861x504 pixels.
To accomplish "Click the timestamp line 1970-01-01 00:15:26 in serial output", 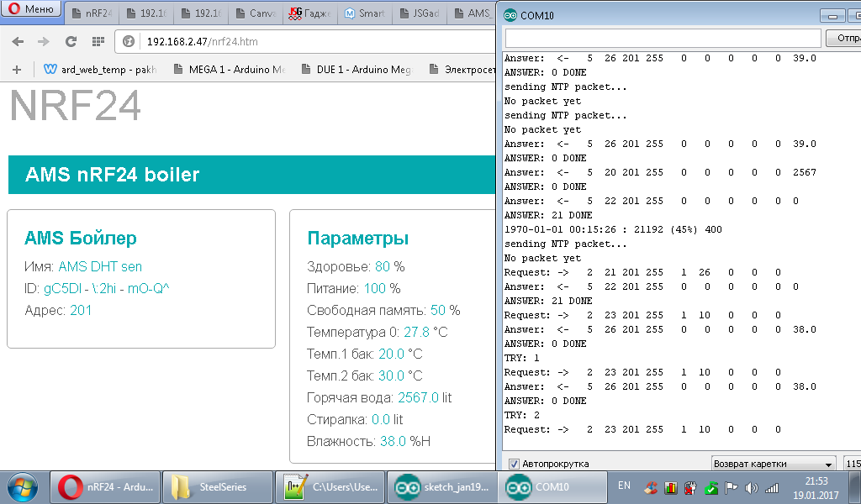I will [613, 230].
